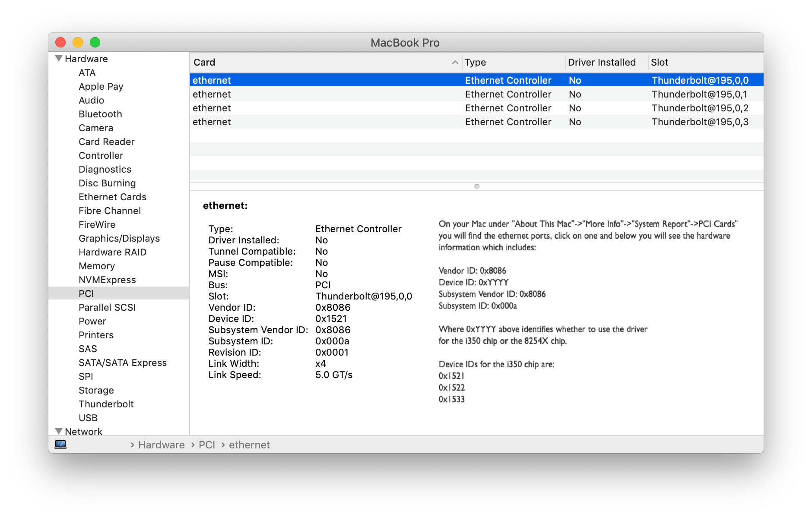Select SAS in the sidebar
The image size is (812, 517).
[x=88, y=349]
